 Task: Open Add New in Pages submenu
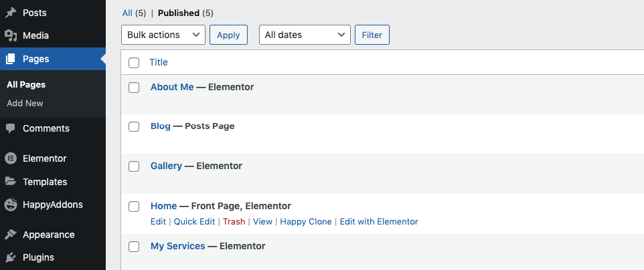point(25,104)
